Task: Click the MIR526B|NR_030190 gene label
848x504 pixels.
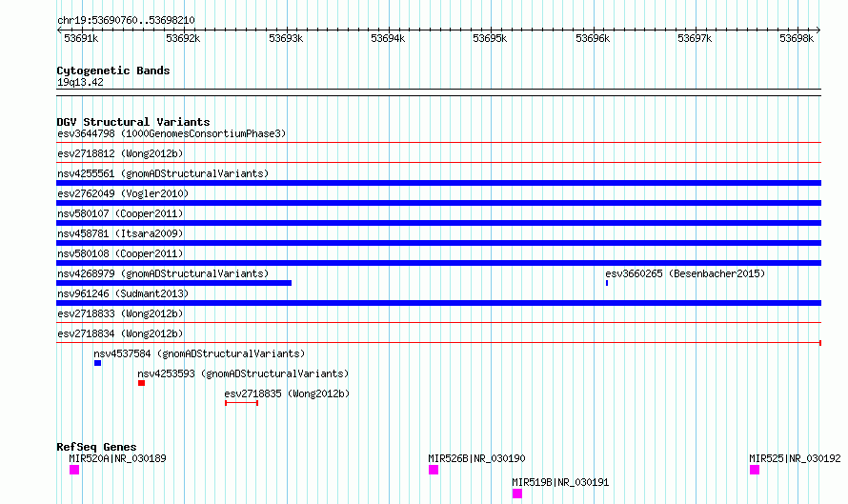Action: 476,458
